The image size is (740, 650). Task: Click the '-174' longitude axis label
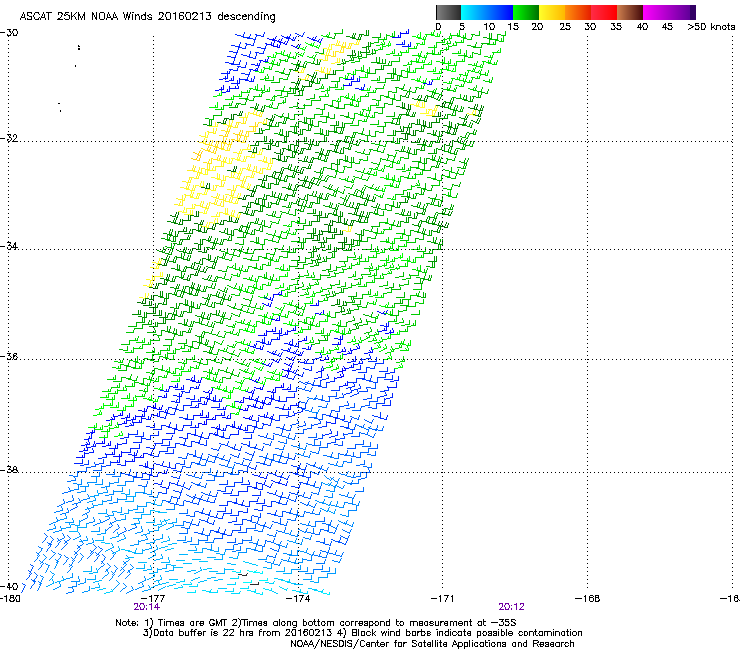(298, 599)
